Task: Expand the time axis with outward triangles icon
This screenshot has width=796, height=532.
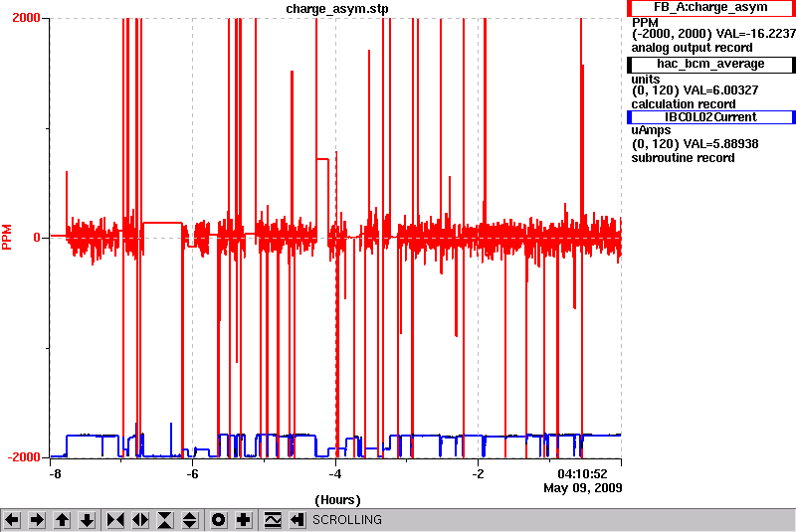Action: click(x=140, y=520)
